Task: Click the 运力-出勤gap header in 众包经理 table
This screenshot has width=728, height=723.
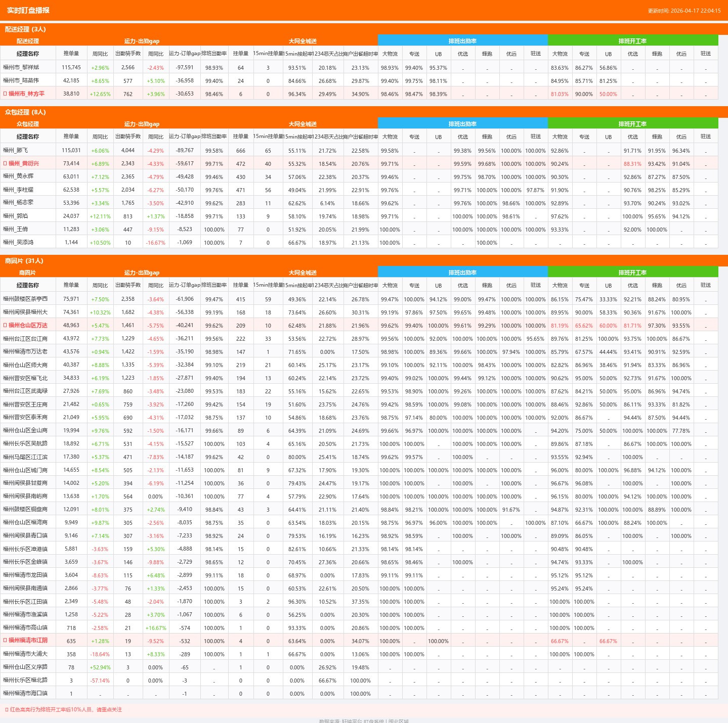Action: coord(142,124)
